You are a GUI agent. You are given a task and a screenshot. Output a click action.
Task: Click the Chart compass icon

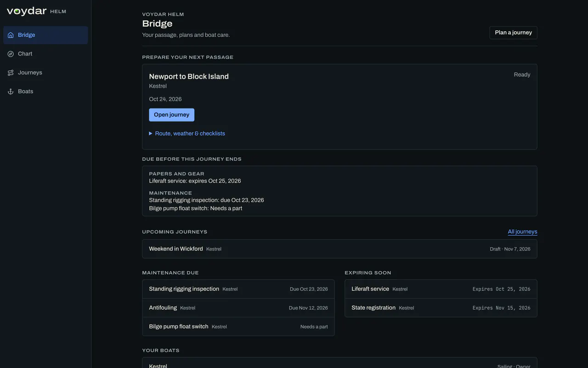coord(11,54)
